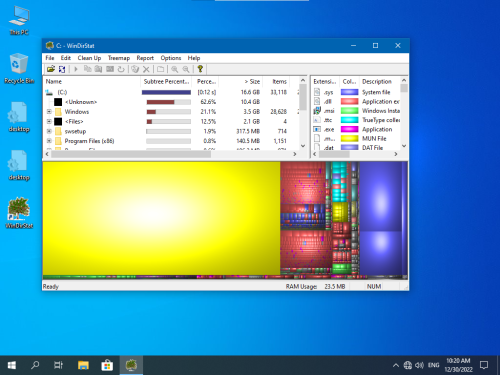Open the notification center icon
This screenshot has width=500, height=375.
click(484, 365)
